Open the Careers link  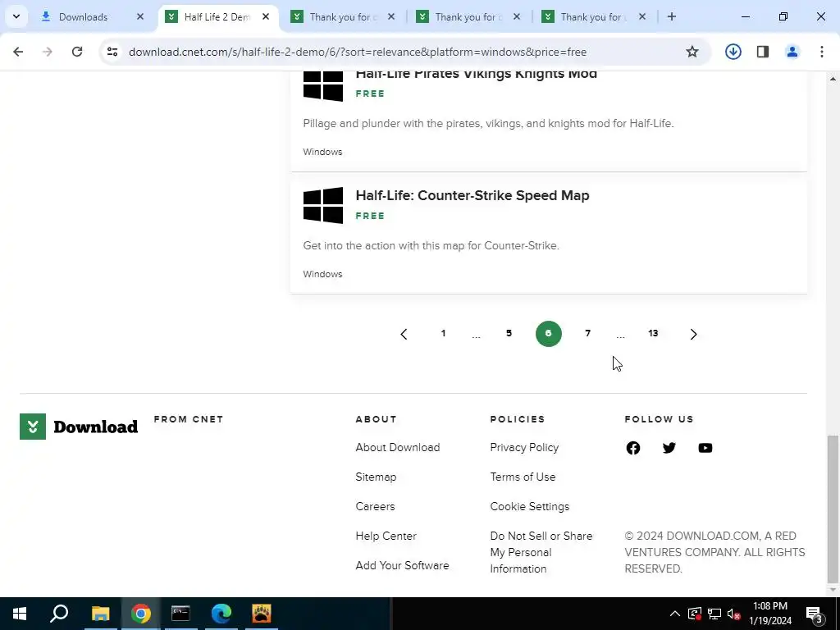(x=375, y=506)
